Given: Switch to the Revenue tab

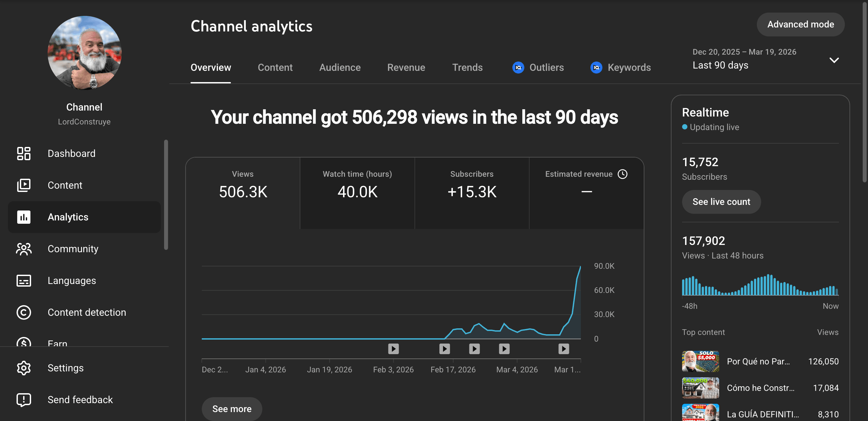Looking at the screenshot, I should click(x=406, y=68).
